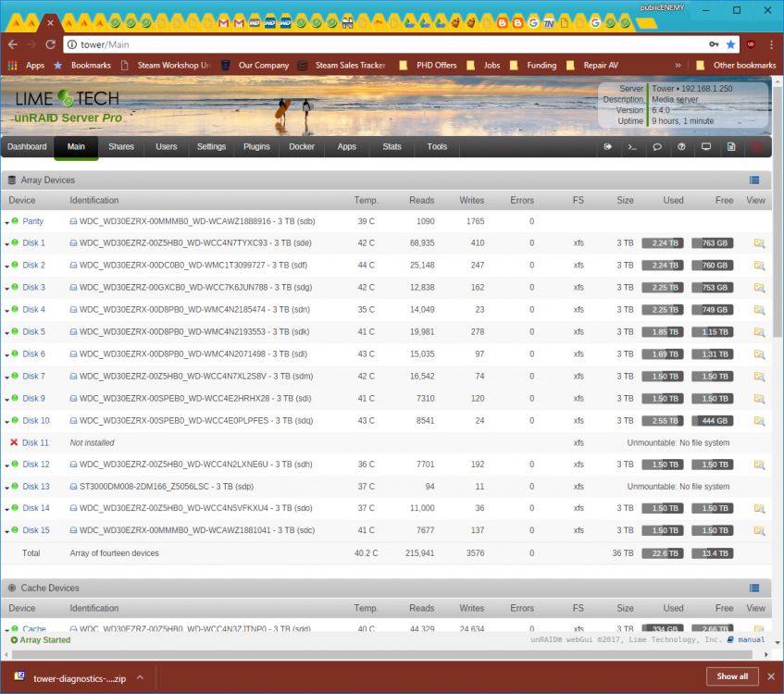This screenshot has width=784, height=694.
Task: Browse Disk 14 contents via folder icon
Action: point(760,509)
